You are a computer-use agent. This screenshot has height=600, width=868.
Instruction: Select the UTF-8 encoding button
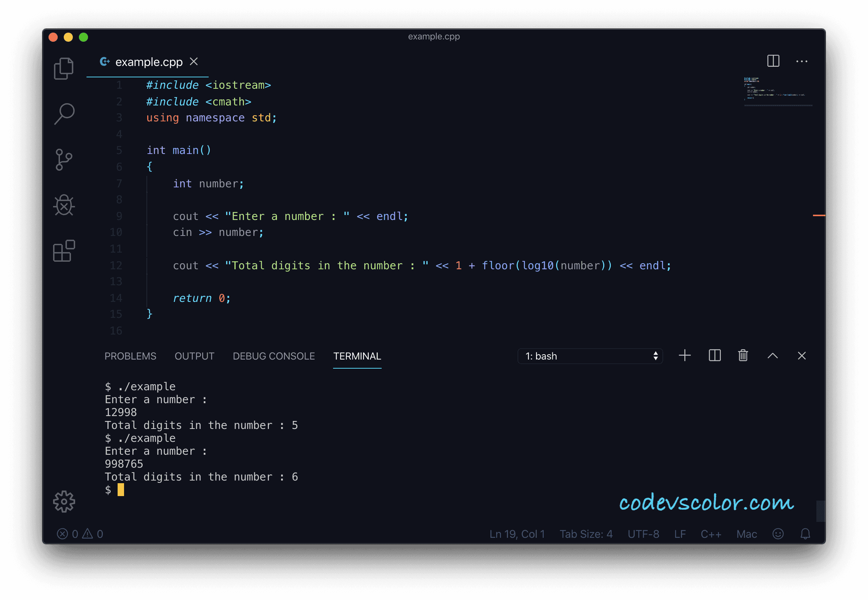tap(643, 534)
